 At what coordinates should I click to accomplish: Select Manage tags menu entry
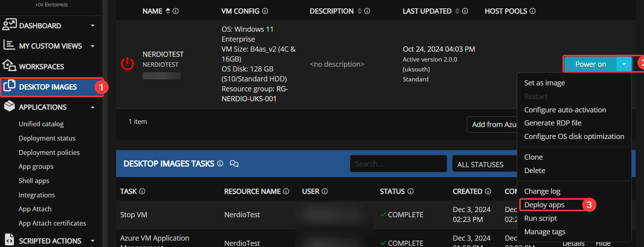point(545,232)
